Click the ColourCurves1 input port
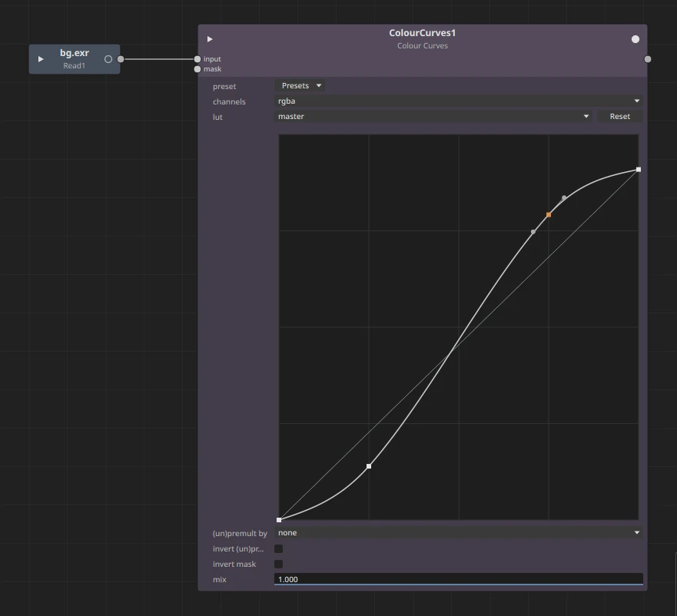677x616 pixels. tap(197, 59)
